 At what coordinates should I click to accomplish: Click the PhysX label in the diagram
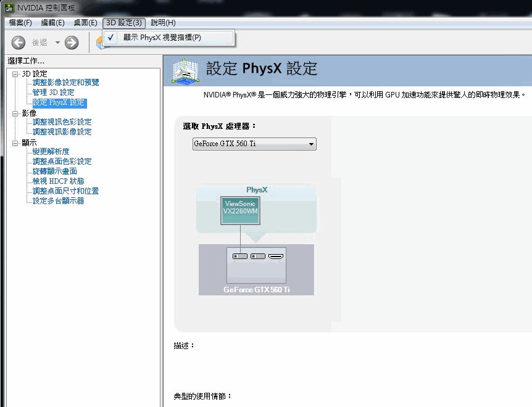point(257,190)
